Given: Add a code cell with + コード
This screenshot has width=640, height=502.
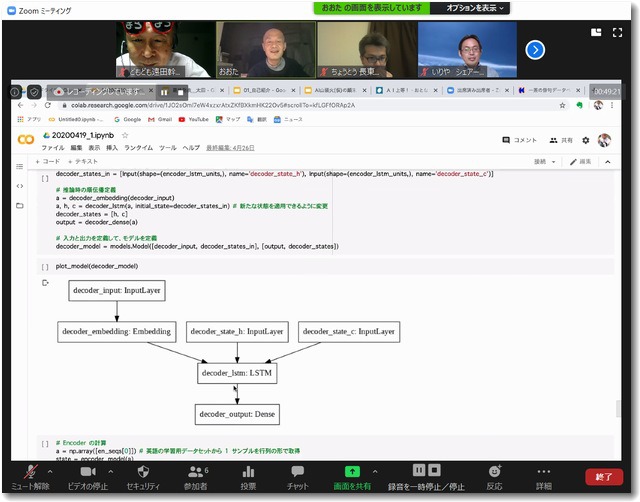Looking at the screenshot, I should [48, 162].
